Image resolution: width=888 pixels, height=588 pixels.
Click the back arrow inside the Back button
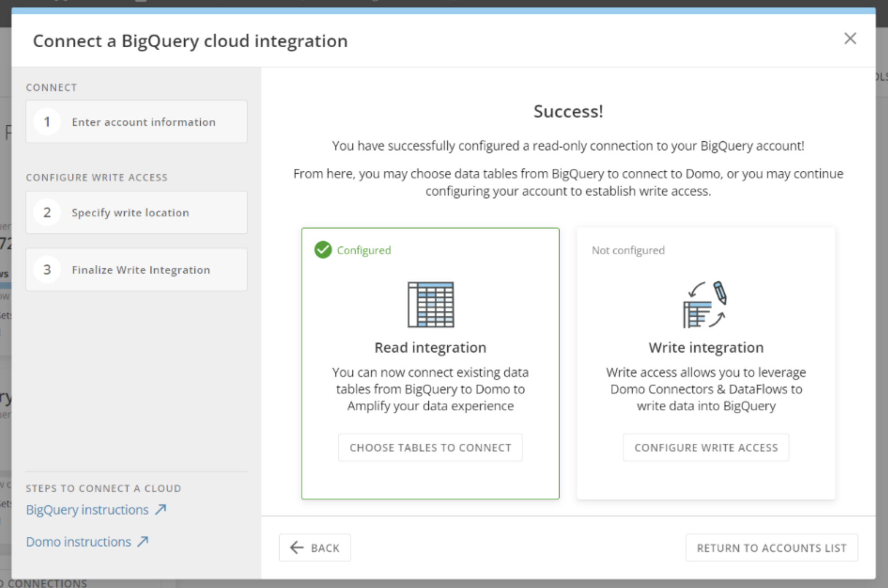click(296, 547)
